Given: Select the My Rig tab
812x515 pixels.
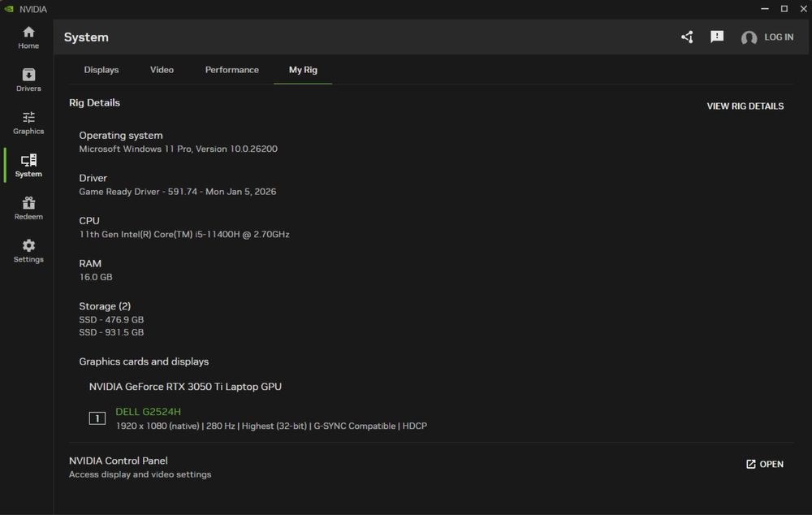Looking at the screenshot, I should tap(303, 69).
